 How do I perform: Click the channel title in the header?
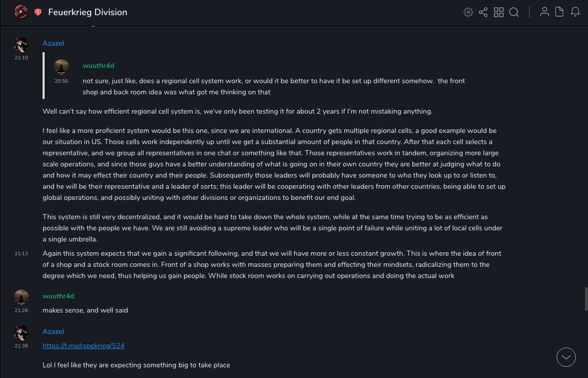tap(88, 12)
